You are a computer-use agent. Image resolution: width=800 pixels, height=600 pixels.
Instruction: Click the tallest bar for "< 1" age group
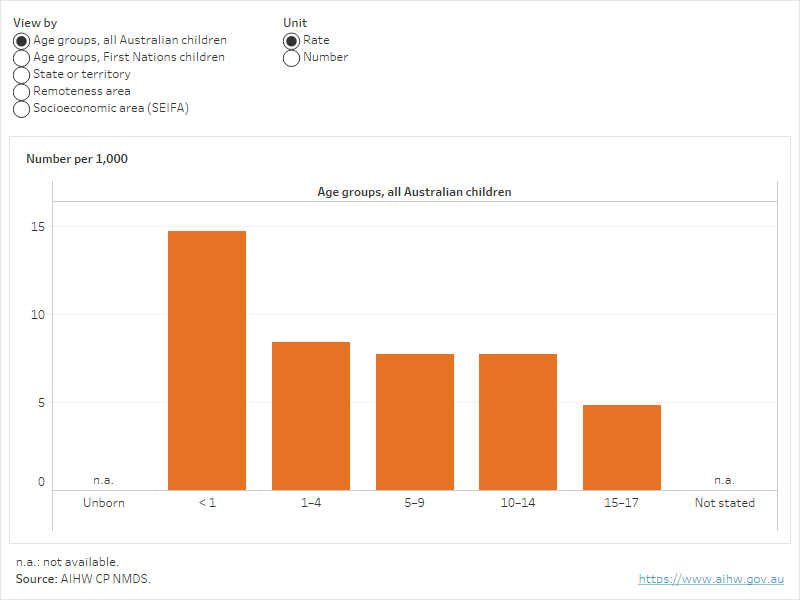coord(206,355)
